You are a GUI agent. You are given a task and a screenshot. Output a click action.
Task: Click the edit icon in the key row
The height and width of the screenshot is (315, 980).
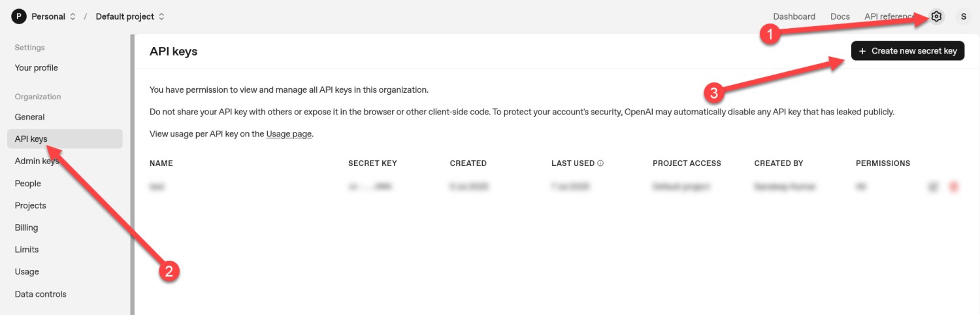tap(934, 187)
